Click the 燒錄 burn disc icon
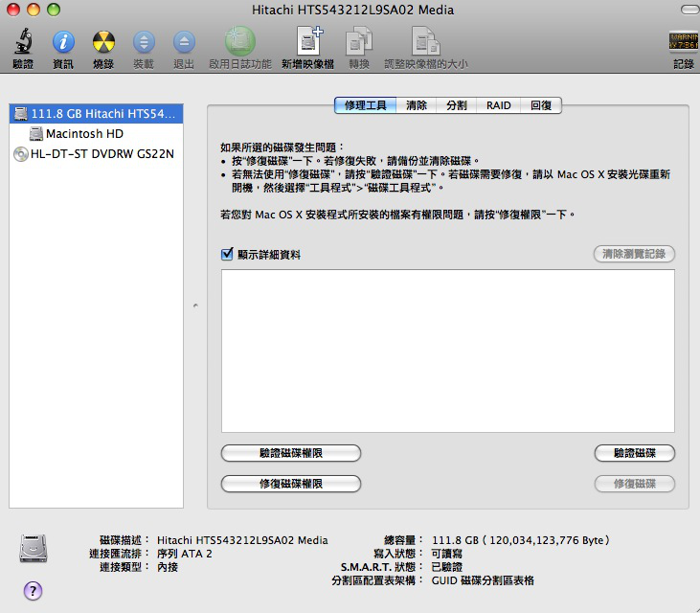Screen dimensions: 700x613 [103, 42]
